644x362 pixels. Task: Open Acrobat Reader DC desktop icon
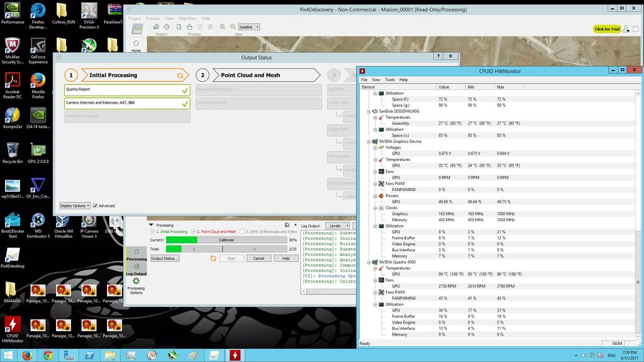(x=13, y=85)
